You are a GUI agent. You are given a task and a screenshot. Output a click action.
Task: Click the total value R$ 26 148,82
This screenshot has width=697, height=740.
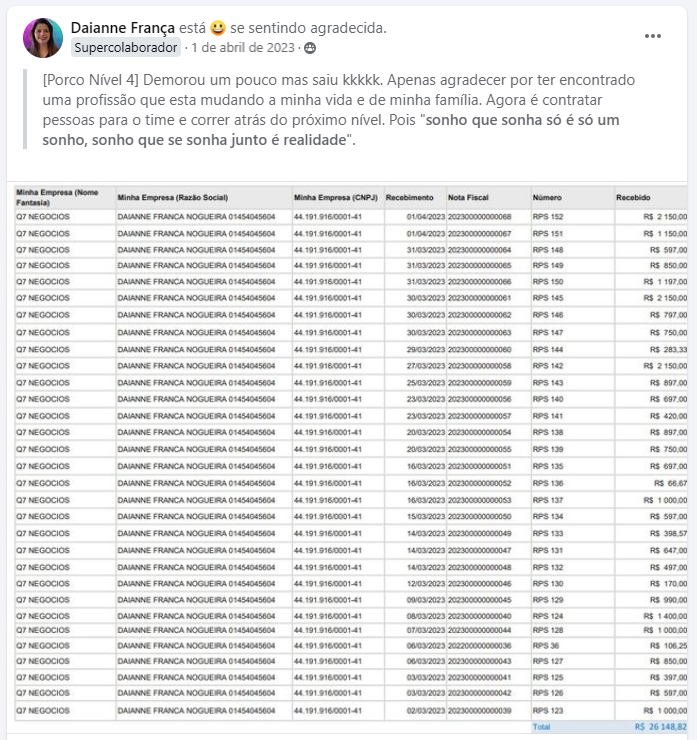pyautogui.click(x=661, y=727)
